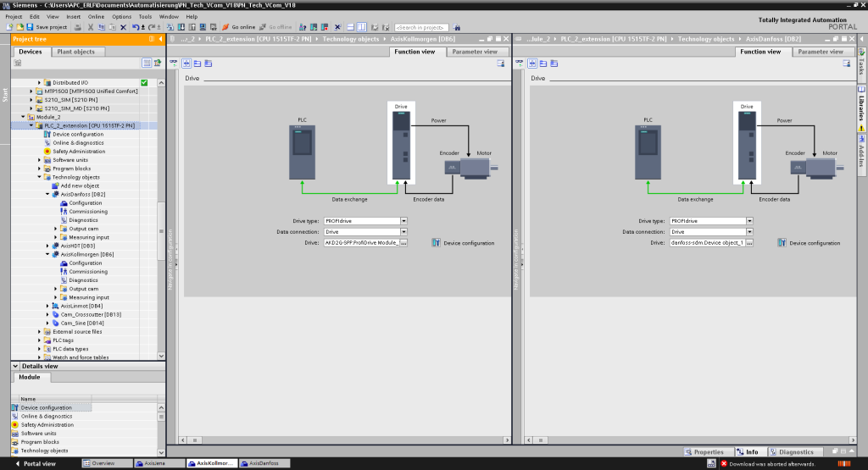Switch to Plant objects tab

point(75,52)
